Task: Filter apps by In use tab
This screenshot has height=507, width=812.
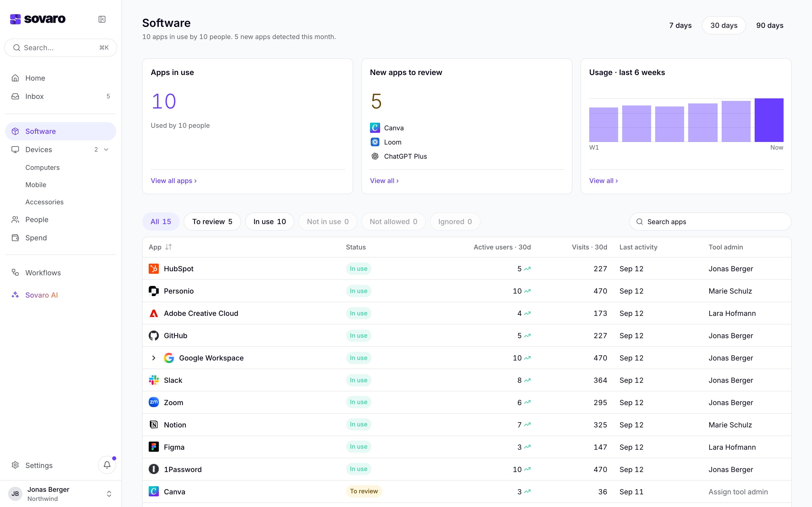Action: point(269,222)
